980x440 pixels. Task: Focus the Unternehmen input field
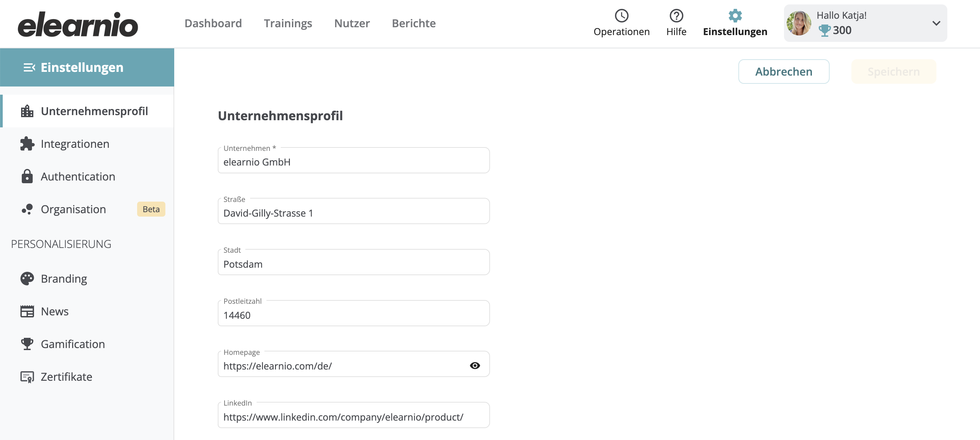click(354, 160)
